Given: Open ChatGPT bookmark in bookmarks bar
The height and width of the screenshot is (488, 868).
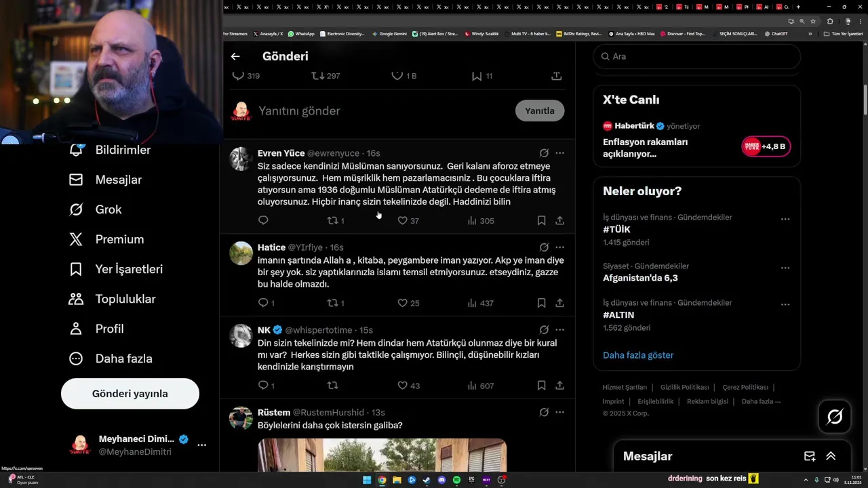Looking at the screenshot, I should (x=776, y=33).
